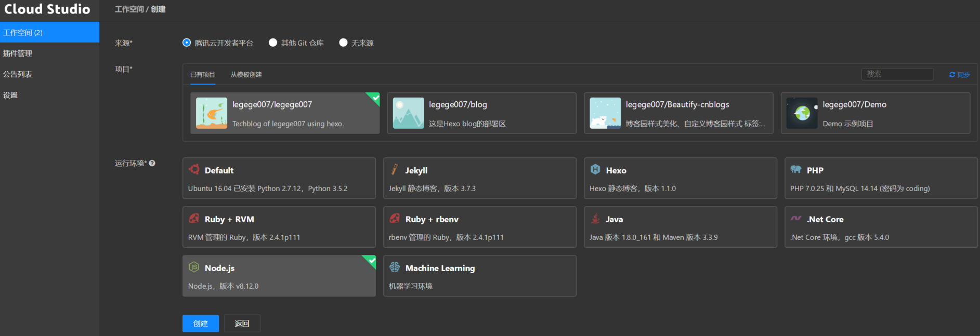Click the Ruby + RVM gem icon
The height and width of the screenshot is (336, 980).
point(194,218)
